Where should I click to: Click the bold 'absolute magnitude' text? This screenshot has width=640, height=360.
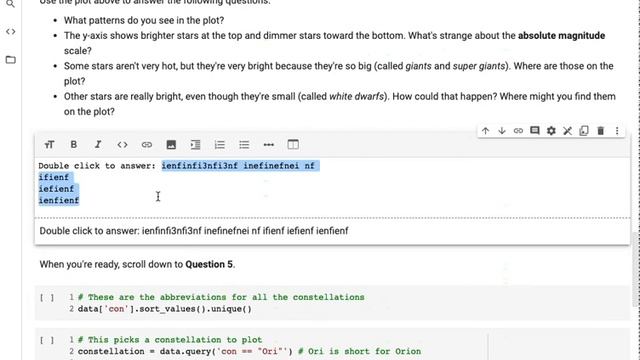(x=561, y=36)
